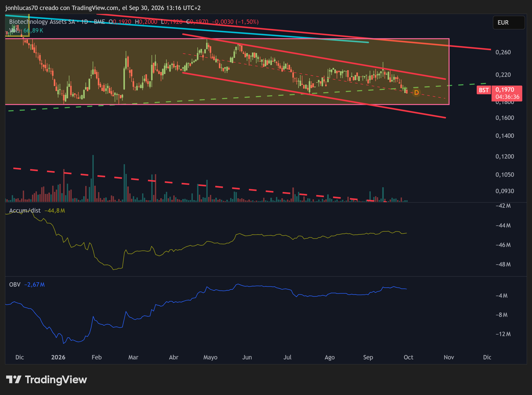Click the 2026 year label on time axis
Screen dimensions: 532x395
coord(58,357)
